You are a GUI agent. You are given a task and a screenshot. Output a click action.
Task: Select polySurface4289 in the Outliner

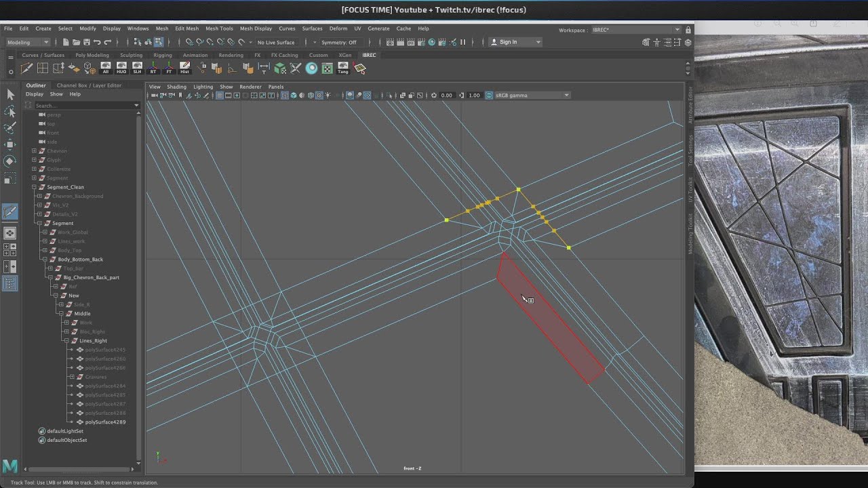(x=105, y=422)
